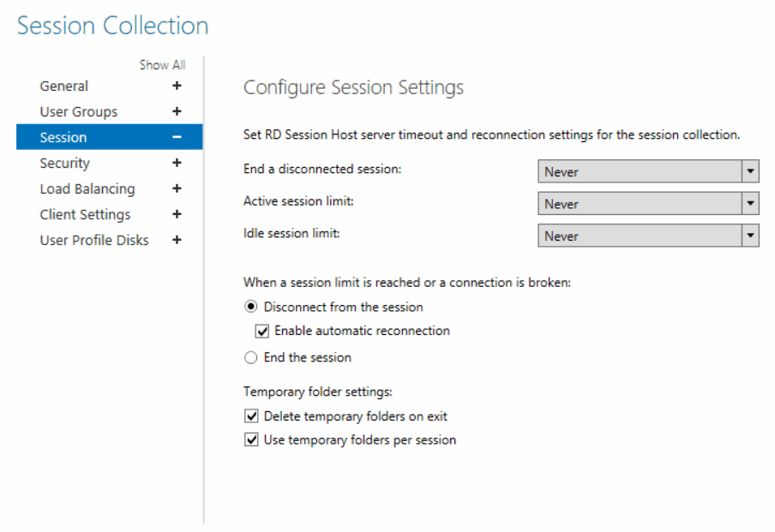Go to the Security settings page
Screen dimensions: 775x532
click(65, 163)
